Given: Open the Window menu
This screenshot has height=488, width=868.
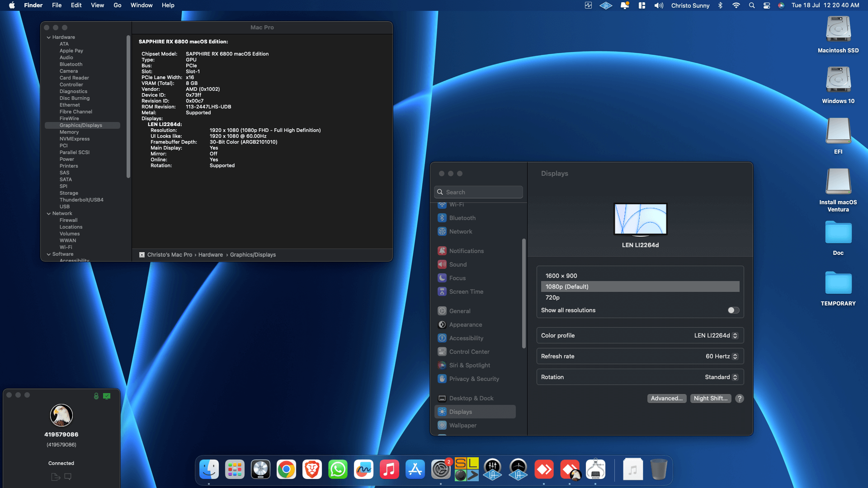Looking at the screenshot, I should [x=142, y=5].
